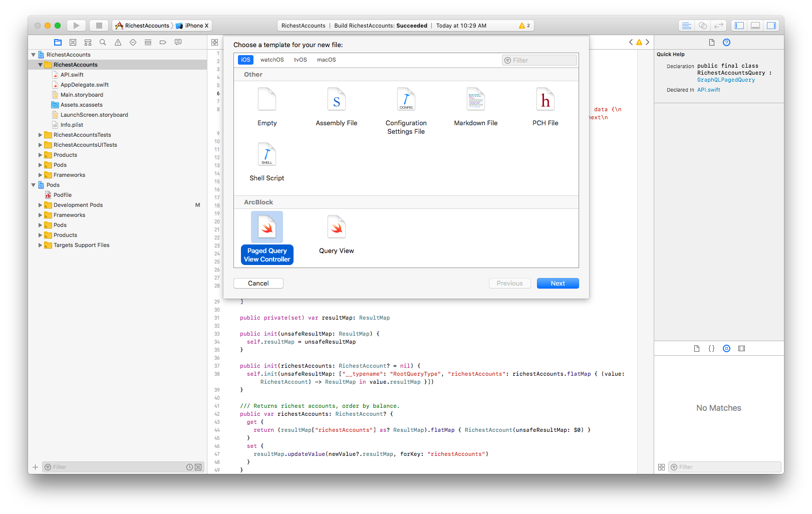Open the Project navigator folder icon
This screenshot has width=812, height=514.
tap(58, 43)
